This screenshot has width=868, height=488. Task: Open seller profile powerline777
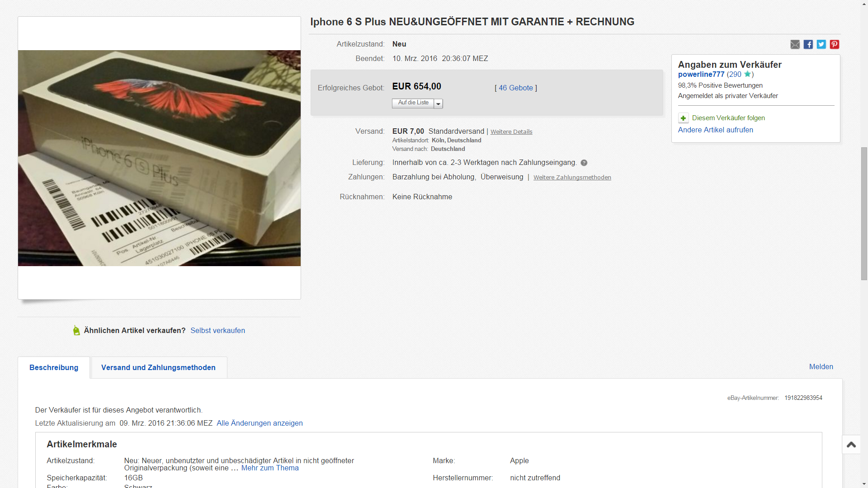[x=701, y=74]
